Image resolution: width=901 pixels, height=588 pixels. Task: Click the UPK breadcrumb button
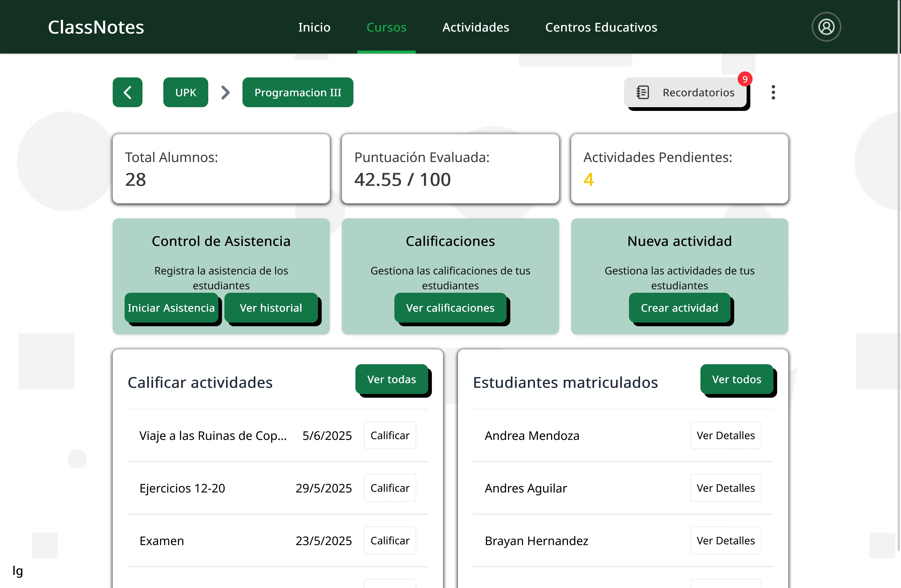[185, 92]
